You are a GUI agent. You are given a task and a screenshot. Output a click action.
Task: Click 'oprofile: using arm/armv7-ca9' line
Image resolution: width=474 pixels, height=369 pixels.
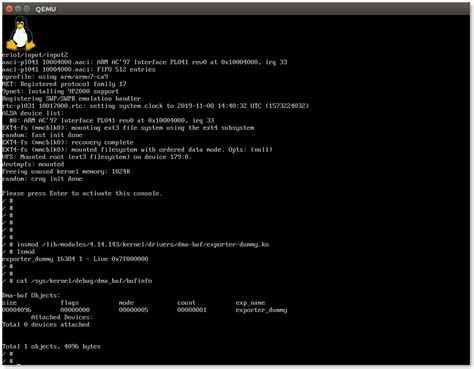tap(55, 77)
